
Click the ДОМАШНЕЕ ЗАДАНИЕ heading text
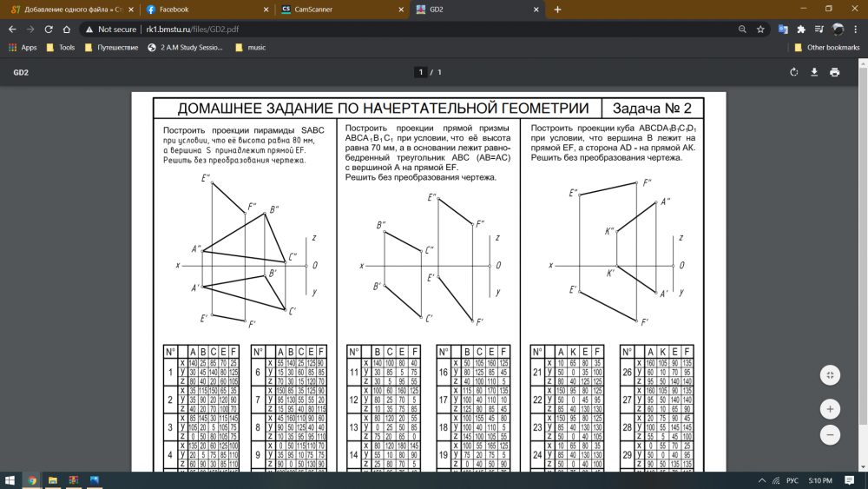click(383, 108)
